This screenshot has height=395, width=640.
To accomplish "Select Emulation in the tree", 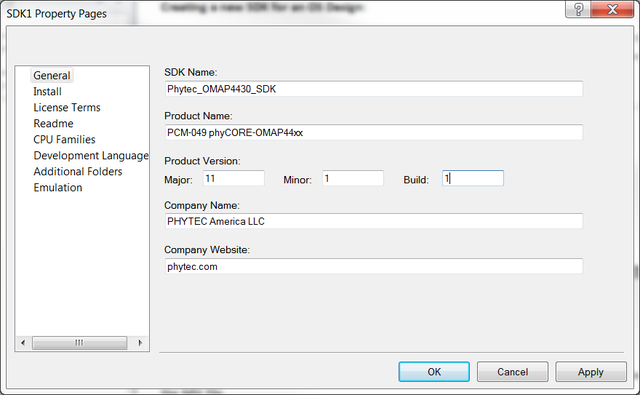I will (x=58, y=187).
